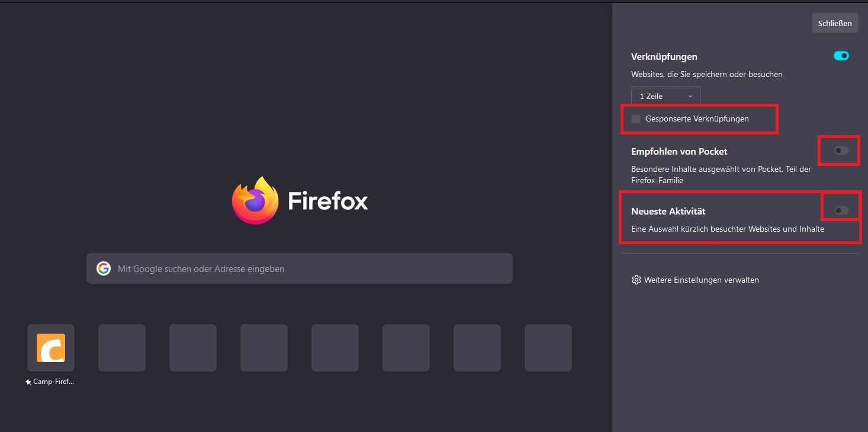Click the Firefox flame logo
This screenshot has width=868, height=432.
coord(255,201)
